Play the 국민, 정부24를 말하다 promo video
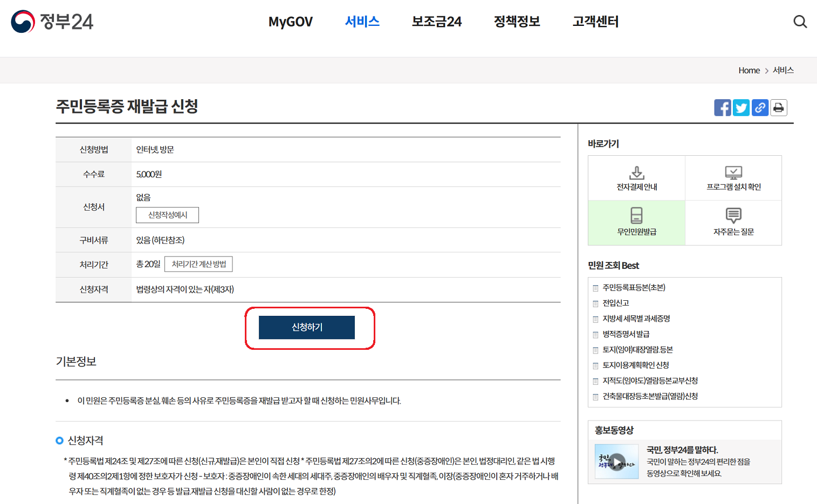The width and height of the screenshot is (817, 504). tap(616, 461)
